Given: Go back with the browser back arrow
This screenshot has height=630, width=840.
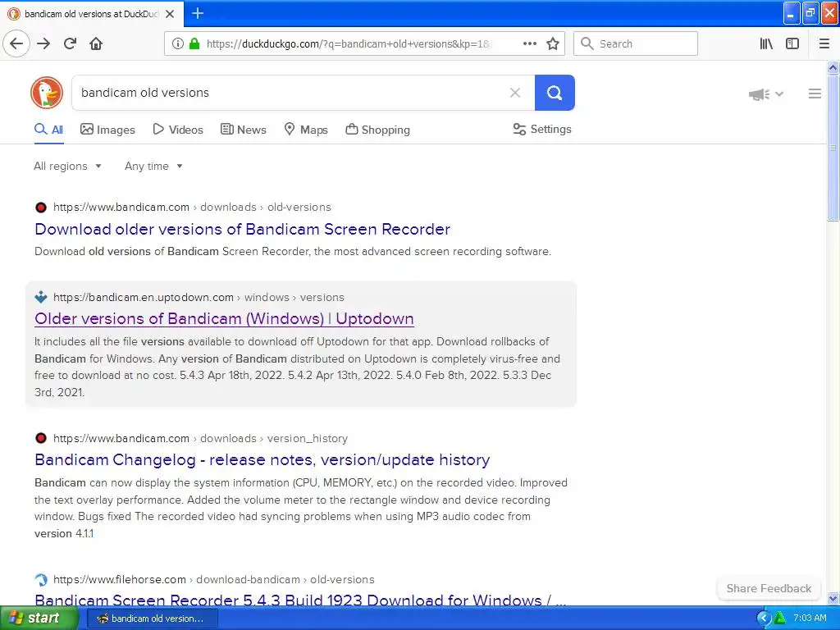Looking at the screenshot, I should [x=16, y=43].
